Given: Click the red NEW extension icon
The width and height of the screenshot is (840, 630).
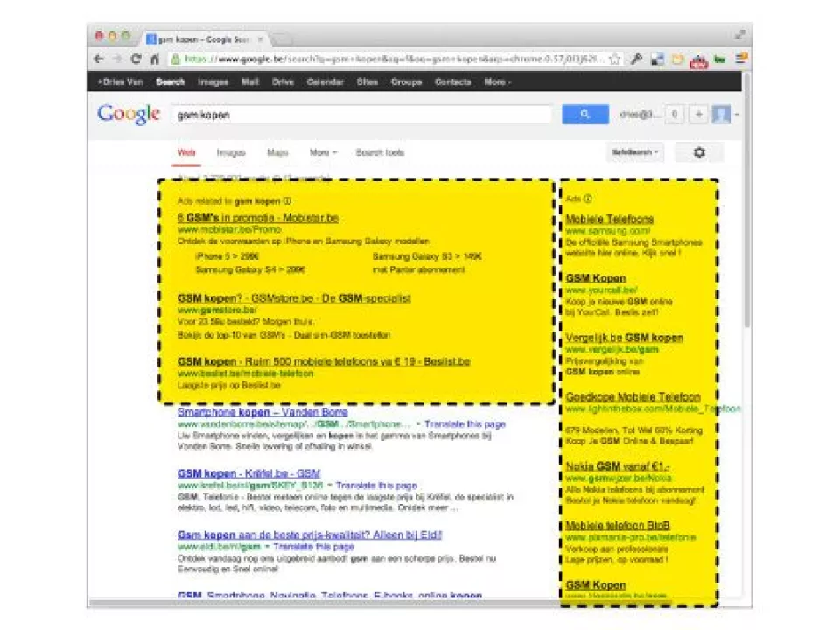Looking at the screenshot, I should pyautogui.click(x=698, y=60).
